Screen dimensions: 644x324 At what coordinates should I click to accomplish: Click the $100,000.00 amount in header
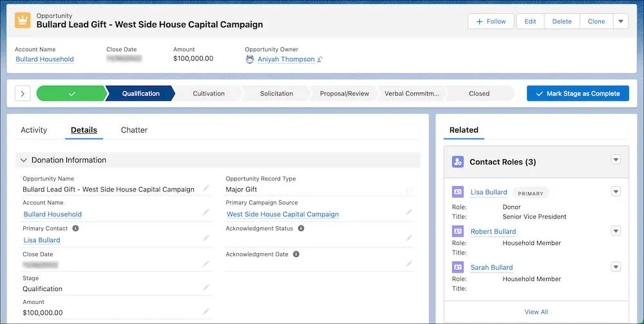click(x=193, y=59)
